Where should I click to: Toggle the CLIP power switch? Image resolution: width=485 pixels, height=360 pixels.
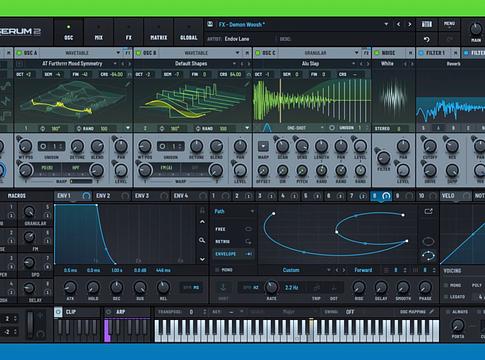coord(58,312)
